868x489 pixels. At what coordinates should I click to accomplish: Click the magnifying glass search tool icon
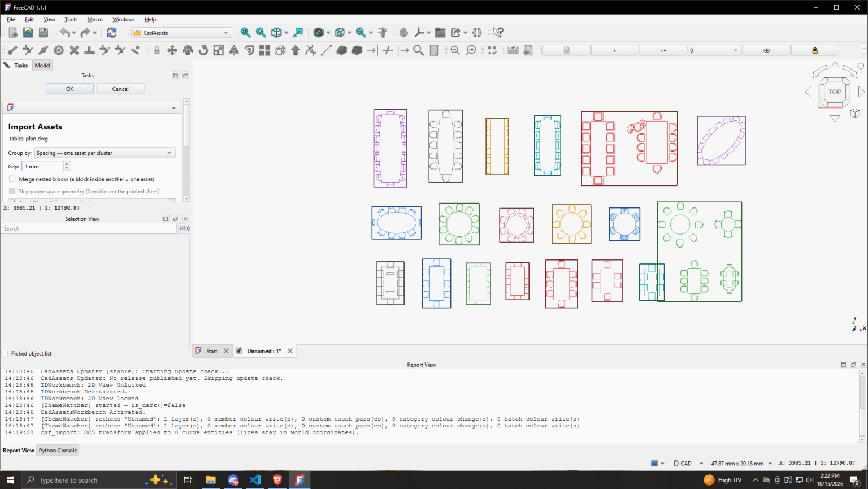[418, 50]
